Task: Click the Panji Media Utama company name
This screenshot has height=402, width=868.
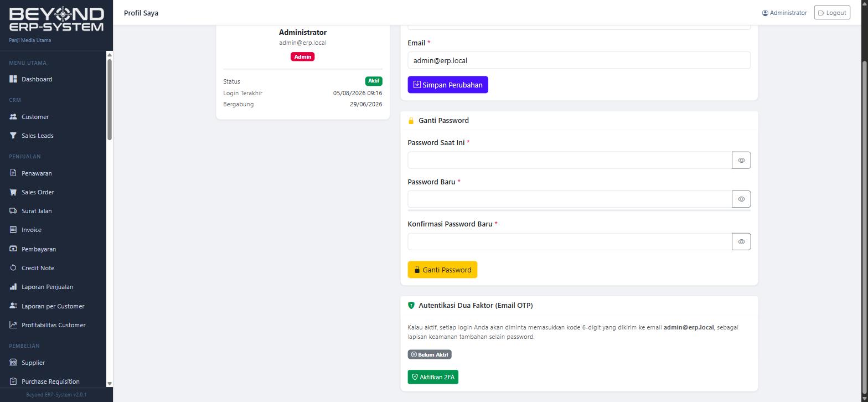Action: point(30,40)
